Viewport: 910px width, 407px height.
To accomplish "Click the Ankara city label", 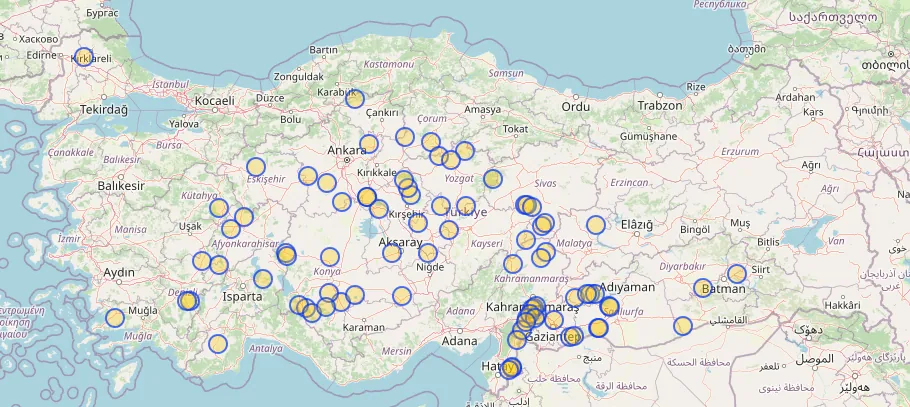I will coord(347,150).
